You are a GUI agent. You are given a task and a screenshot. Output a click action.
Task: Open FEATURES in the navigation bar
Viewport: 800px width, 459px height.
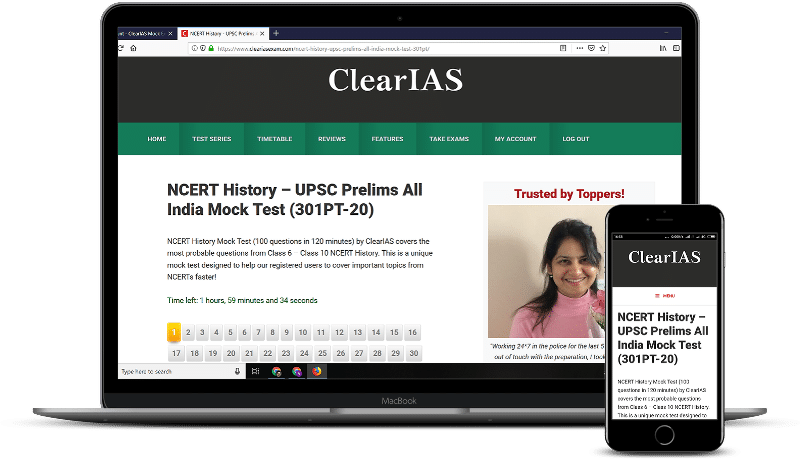[x=387, y=139]
